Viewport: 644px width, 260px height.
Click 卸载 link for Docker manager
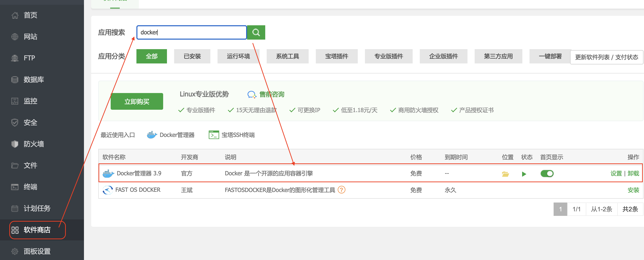pyautogui.click(x=633, y=173)
